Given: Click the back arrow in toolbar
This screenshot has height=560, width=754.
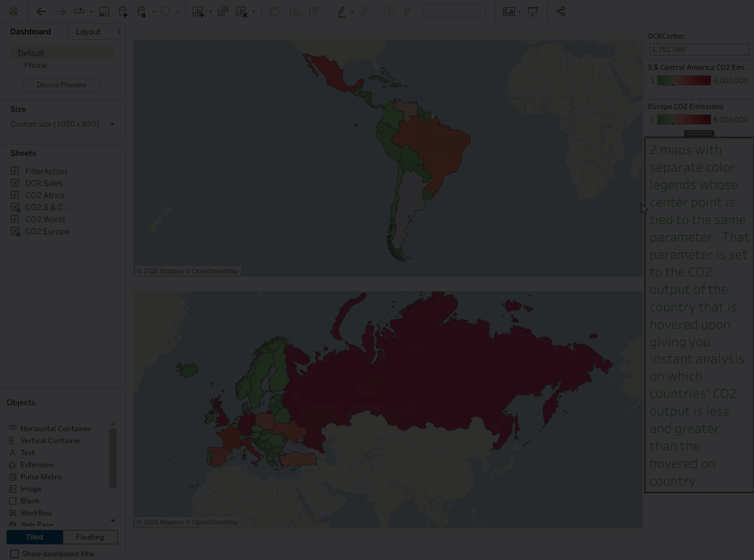Looking at the screenshot, I should [x=41, y=11].
